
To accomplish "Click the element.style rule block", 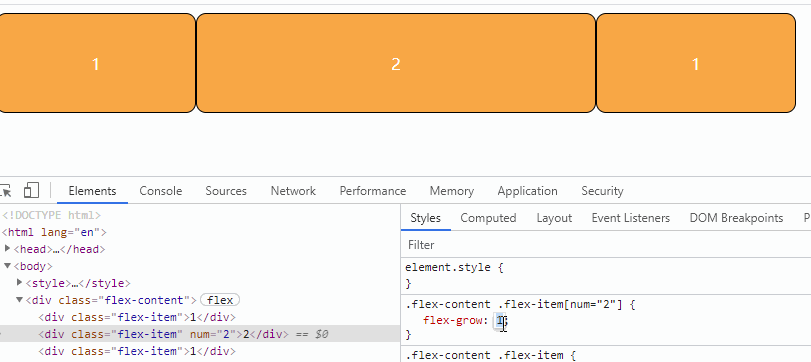I will tap(606, 276).
